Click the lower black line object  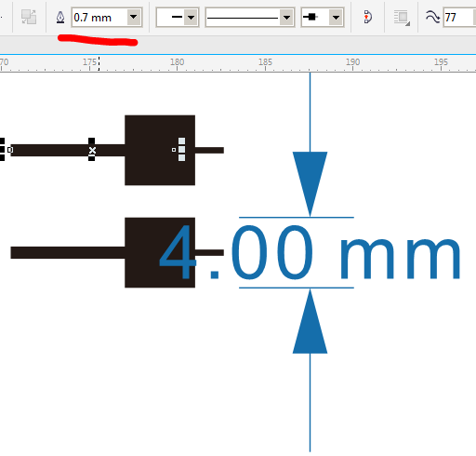[68, 252]
